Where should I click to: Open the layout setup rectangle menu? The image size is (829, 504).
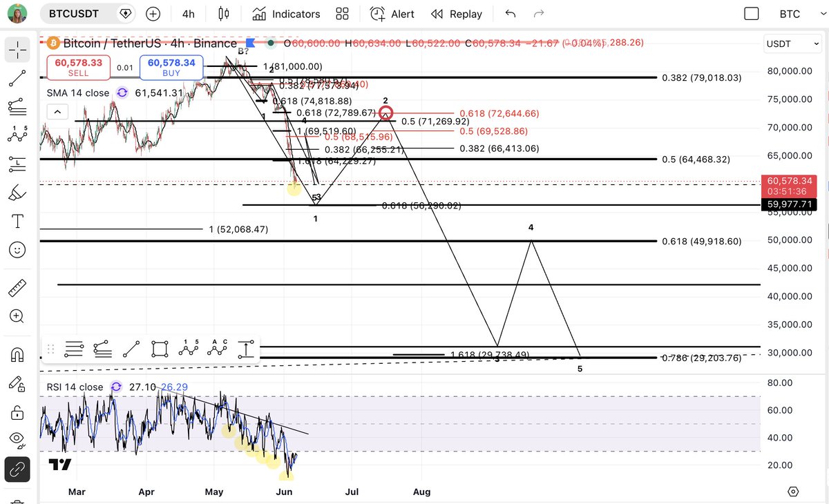(751, 14)
